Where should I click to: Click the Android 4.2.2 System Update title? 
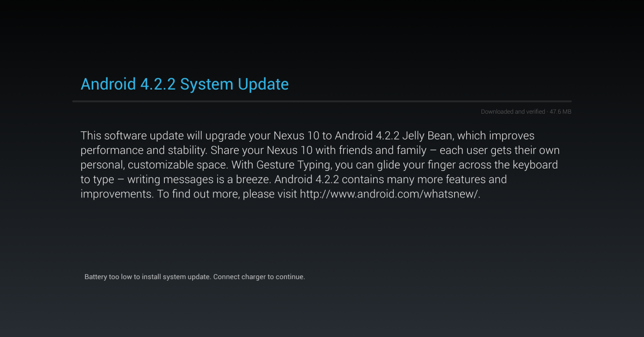(185, 84)
